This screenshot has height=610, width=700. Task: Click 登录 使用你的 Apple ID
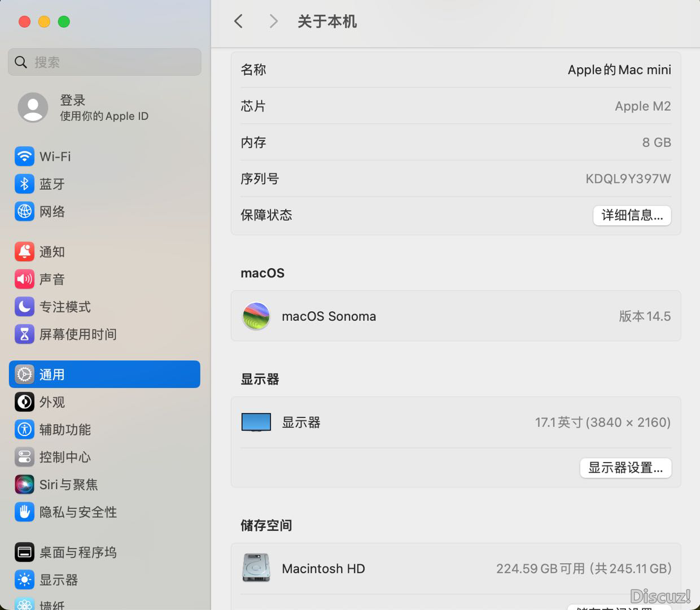click(104, 107)
